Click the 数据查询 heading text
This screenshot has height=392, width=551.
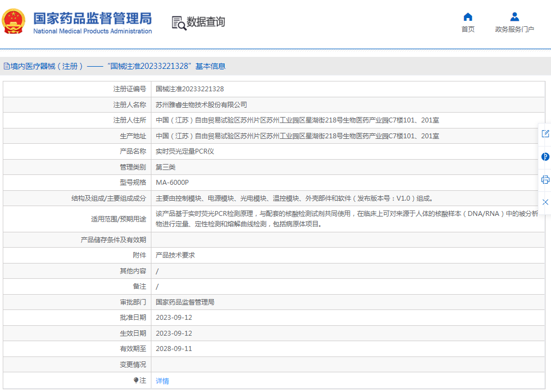[206, 22]
